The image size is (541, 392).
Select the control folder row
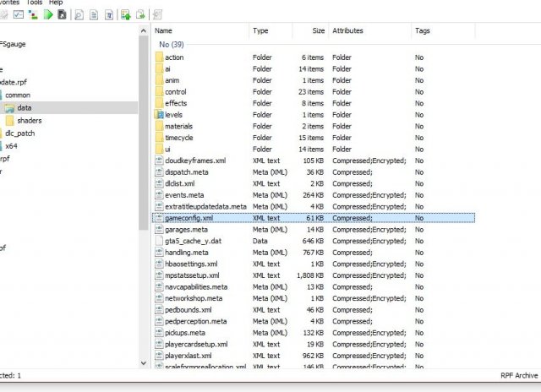click(314, 92)
